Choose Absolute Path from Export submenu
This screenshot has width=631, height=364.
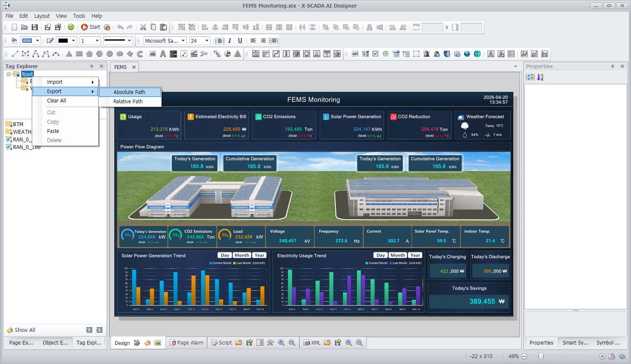[130, 92]
